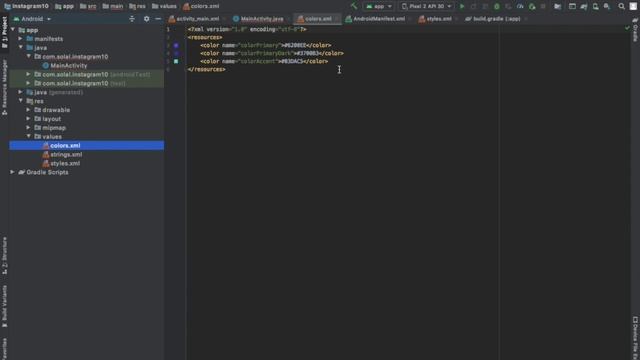Screen dimensions: 640x360
Task: Click the colorAccent gutter color swatch
Action: coord(176,61)
